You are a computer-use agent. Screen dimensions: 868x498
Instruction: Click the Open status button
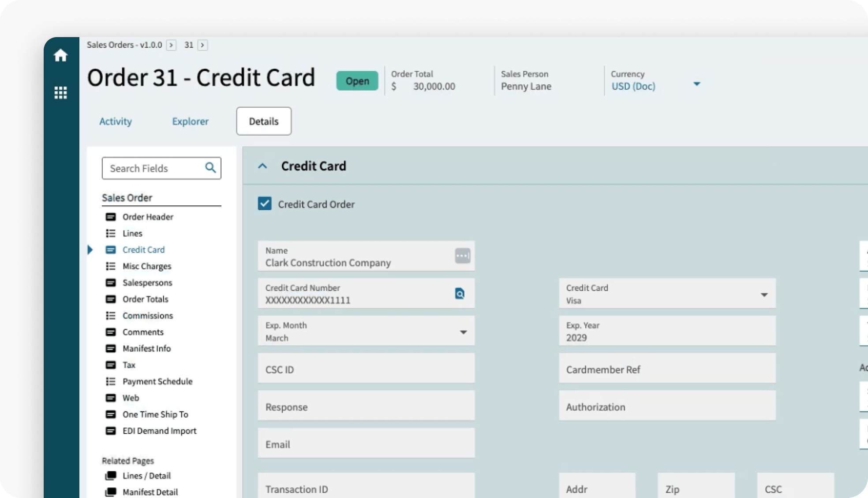(357, 81)
